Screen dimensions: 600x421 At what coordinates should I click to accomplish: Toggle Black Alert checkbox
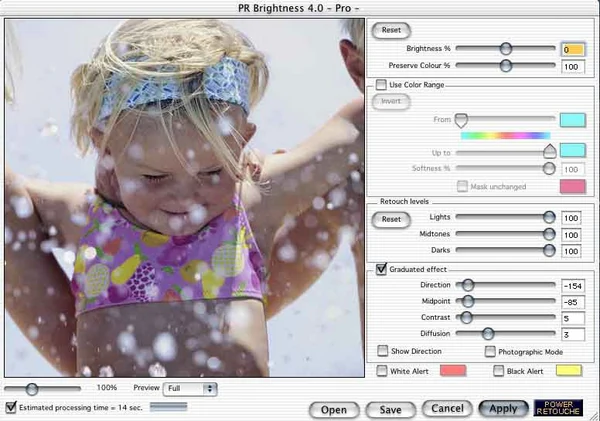pos(498,371)
